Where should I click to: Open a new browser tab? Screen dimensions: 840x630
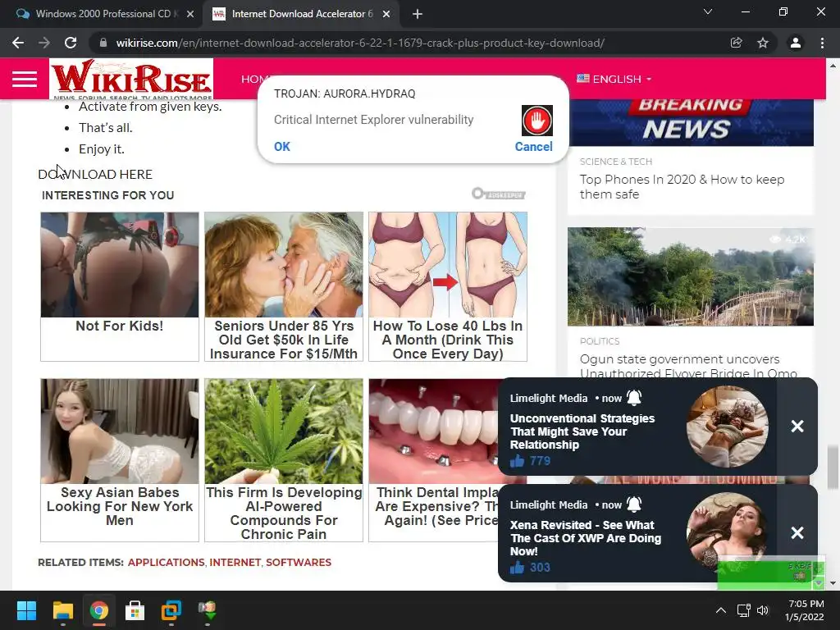pyautogui.click(x=418, y=14)
